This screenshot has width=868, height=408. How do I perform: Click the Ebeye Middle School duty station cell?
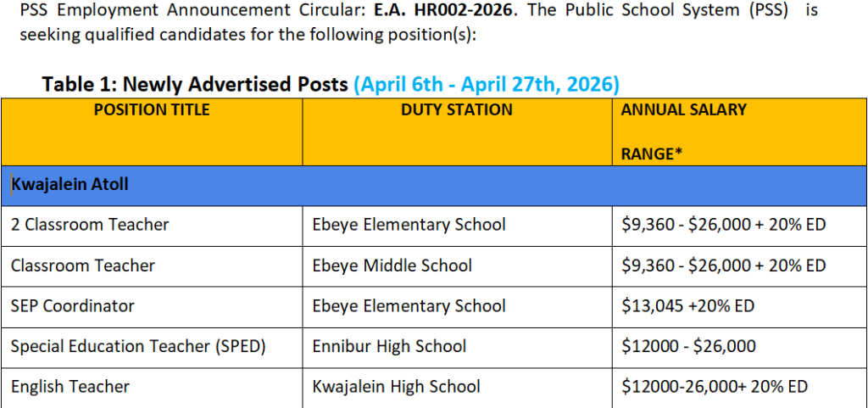click(392, 265)
